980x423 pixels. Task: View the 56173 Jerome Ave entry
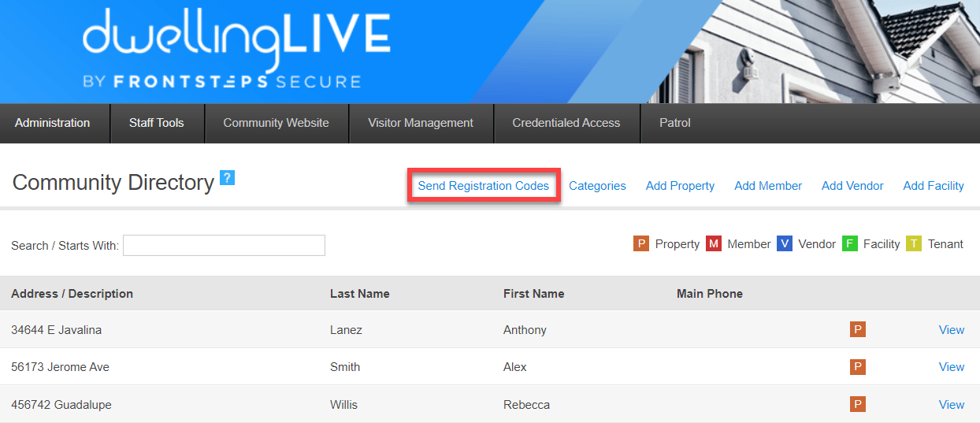[952, 367]
